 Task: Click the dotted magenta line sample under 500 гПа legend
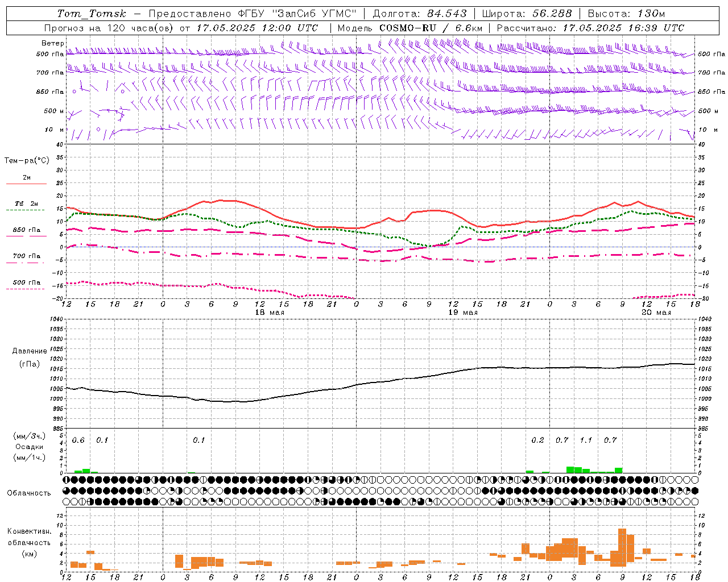(x=25, y=289)
